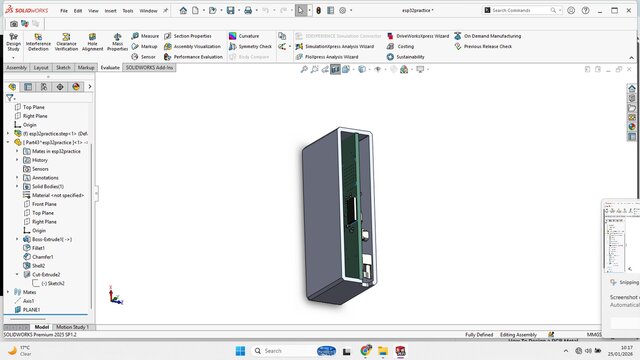Open SOLIDWORKS from the taskbar

tap(400, 351)
